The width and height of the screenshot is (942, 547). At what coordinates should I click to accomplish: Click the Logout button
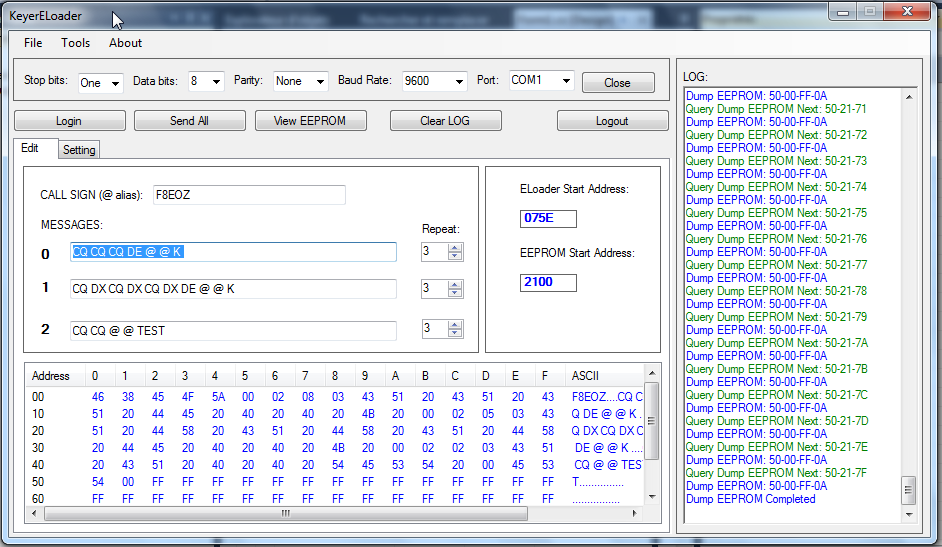point(612,121)
